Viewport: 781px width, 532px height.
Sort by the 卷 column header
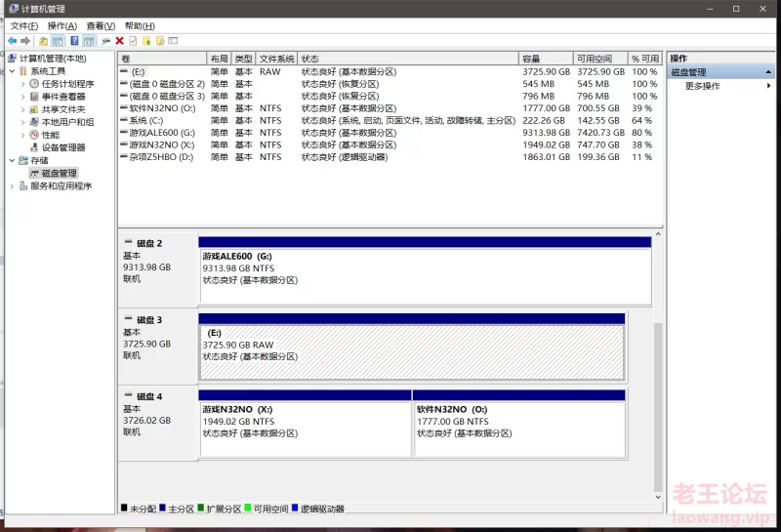click(162, 59)
